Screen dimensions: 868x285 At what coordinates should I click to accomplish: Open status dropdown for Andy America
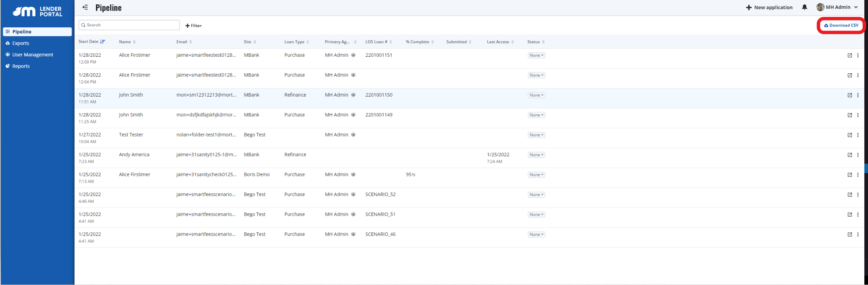click(x=537, y=155)
